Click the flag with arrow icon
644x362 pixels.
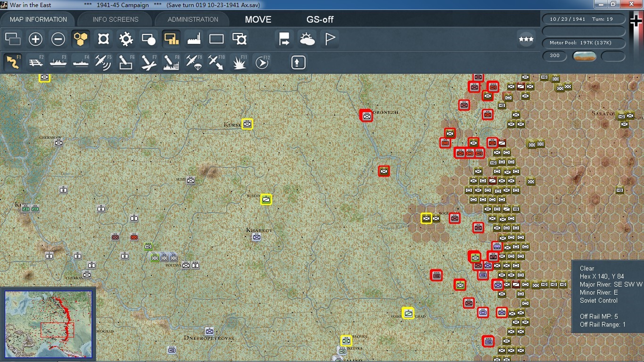(284, 39)
